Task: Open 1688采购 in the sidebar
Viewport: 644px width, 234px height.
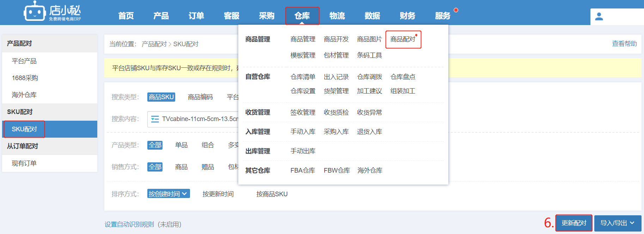Action: pos(25,78)
